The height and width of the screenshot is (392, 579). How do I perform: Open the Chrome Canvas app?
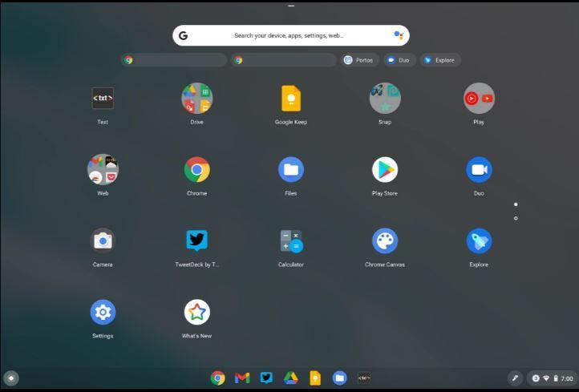pos(385,241)
